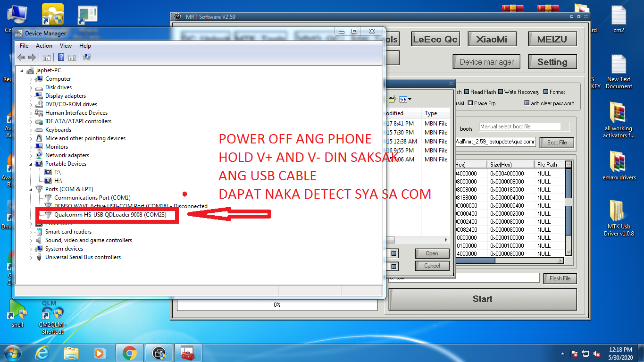This screenshot has width=644, height=362.
Task: Open the cm2 file on desktop
Action: click(x=619, y=19)
